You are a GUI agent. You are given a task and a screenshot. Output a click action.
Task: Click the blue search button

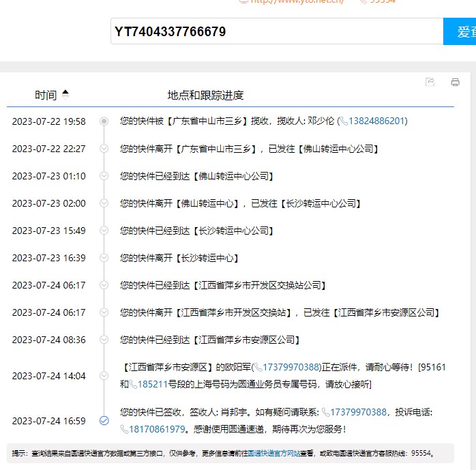[x=460, y=31]
